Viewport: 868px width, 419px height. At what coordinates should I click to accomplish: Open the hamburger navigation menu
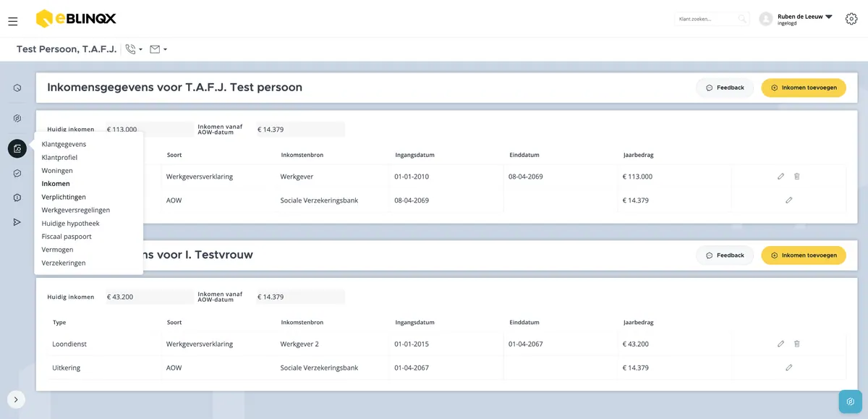(x=13, y=22)
